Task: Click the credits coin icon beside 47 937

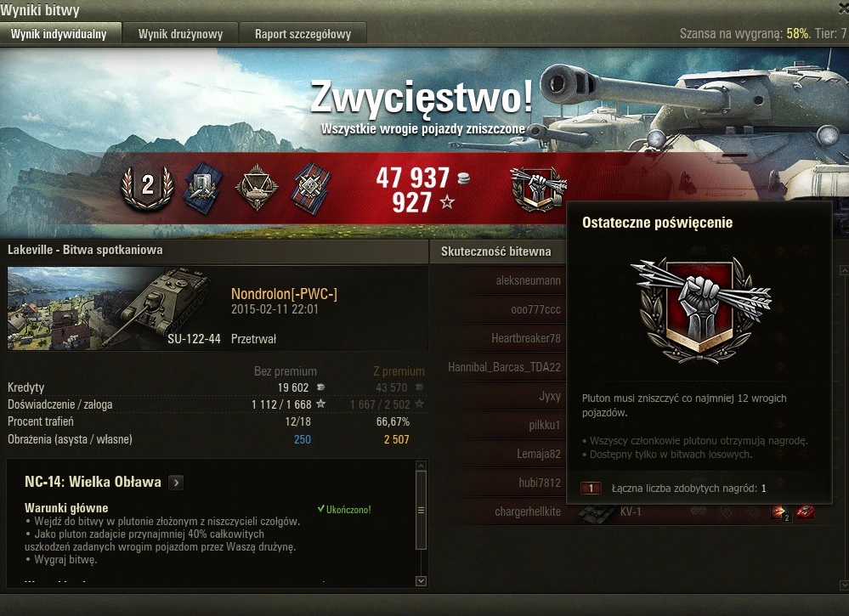Action: (463, 178)
